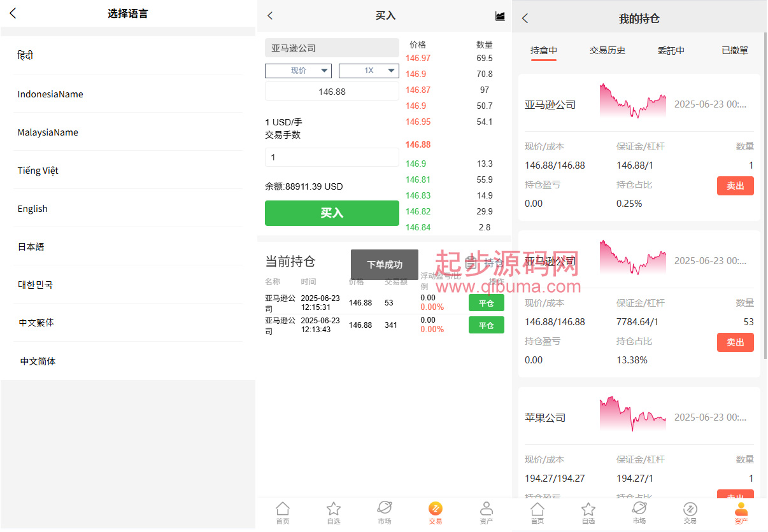Viewport: 768px width, 532px height.
Task: Switch to the 委託中 tab
Action: click(x=671, y=51)
